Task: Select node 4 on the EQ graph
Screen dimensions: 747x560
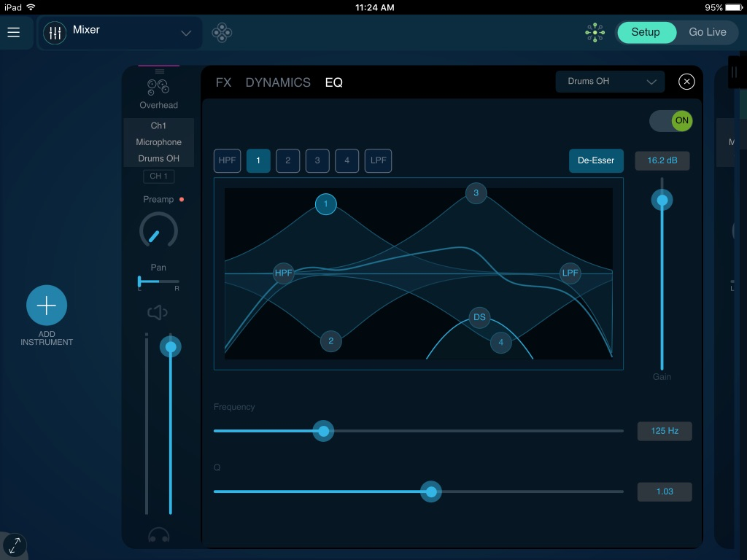Action: pos(500,343)
